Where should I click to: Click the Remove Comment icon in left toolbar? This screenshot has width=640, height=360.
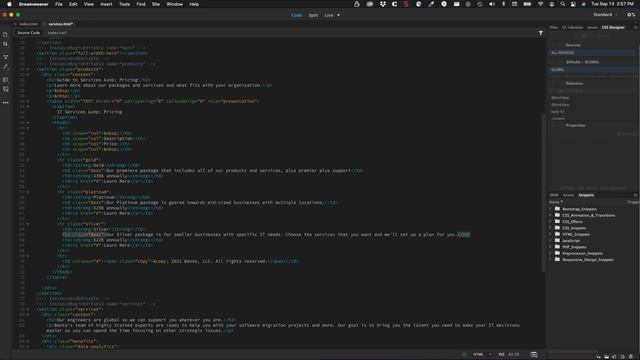coord(5,89)
